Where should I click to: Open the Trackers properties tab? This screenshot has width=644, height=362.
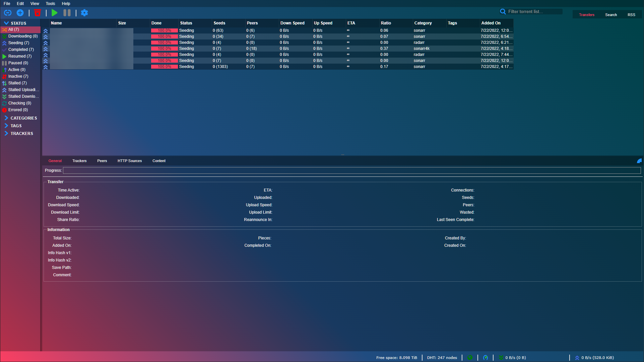tap(79, 161)
